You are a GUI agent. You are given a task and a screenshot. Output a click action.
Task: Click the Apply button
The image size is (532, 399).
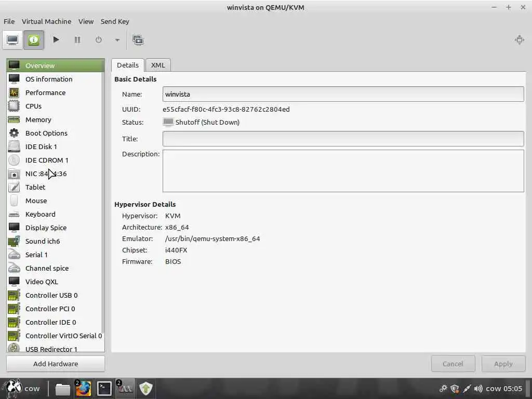click(x=503, y=364)
